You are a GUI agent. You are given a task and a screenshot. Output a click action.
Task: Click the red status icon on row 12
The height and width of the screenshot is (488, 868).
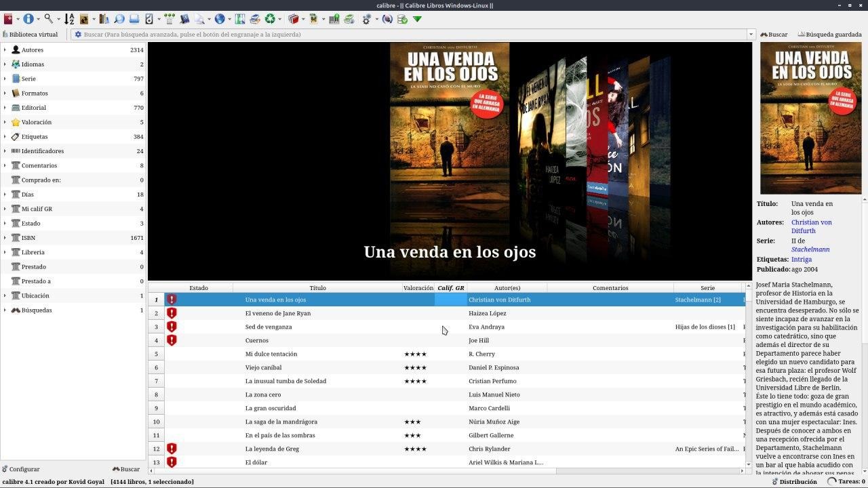(172, 449)
